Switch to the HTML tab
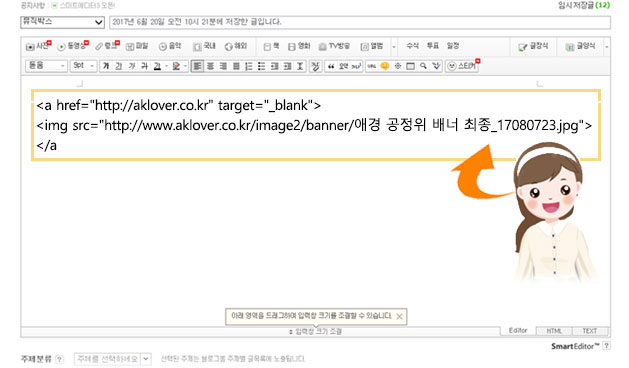 pos(554,331)
